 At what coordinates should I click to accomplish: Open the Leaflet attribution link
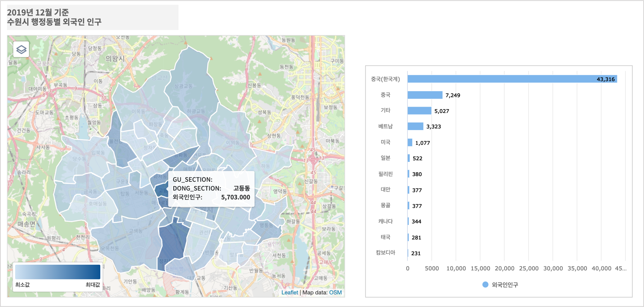(x=290, y=293)
